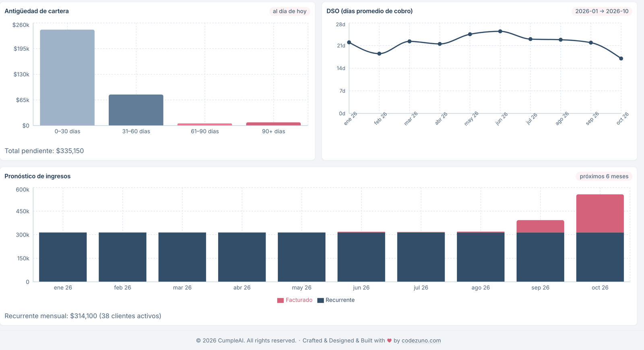Click the '$260k' axis label

tap(21, 25)
